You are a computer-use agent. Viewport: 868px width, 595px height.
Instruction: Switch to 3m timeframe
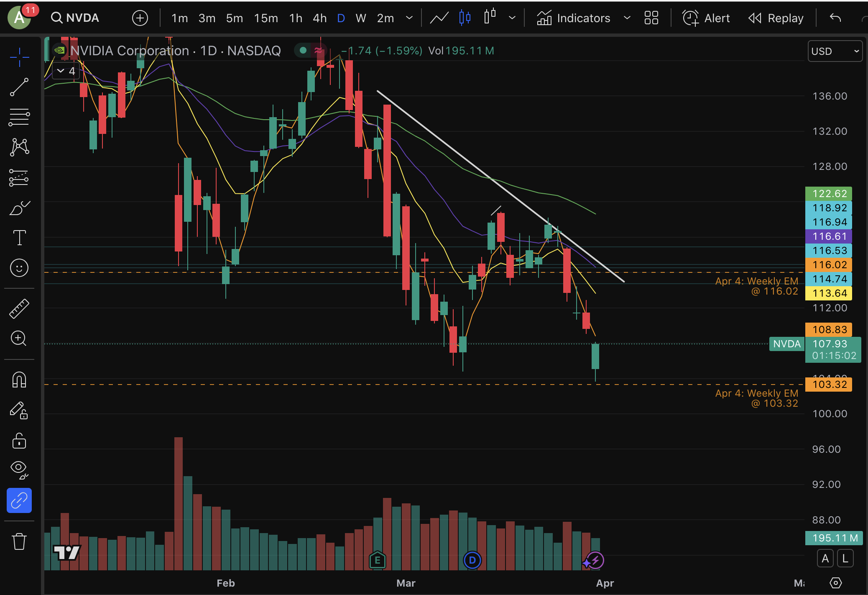[x=207, y=18]
